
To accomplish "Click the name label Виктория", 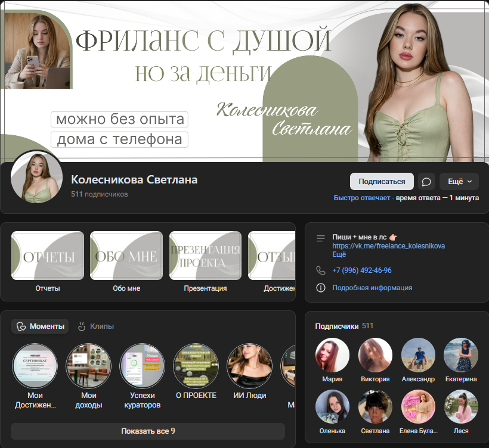I will [x=375, y=379].
